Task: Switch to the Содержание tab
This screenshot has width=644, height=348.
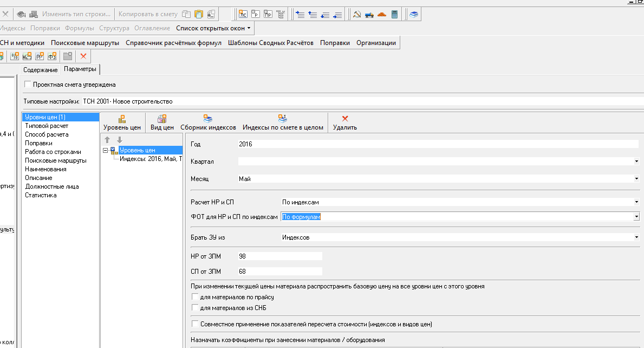Action: pos(40,70)
